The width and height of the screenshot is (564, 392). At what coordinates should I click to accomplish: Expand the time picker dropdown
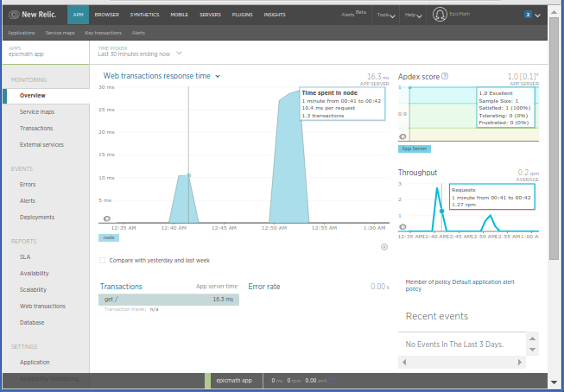(179, 54)
